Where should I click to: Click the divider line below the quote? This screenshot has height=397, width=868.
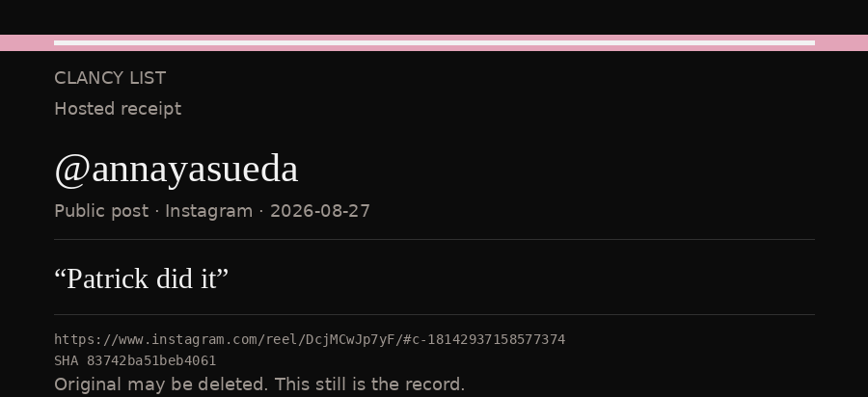click(x=434, y=315)
